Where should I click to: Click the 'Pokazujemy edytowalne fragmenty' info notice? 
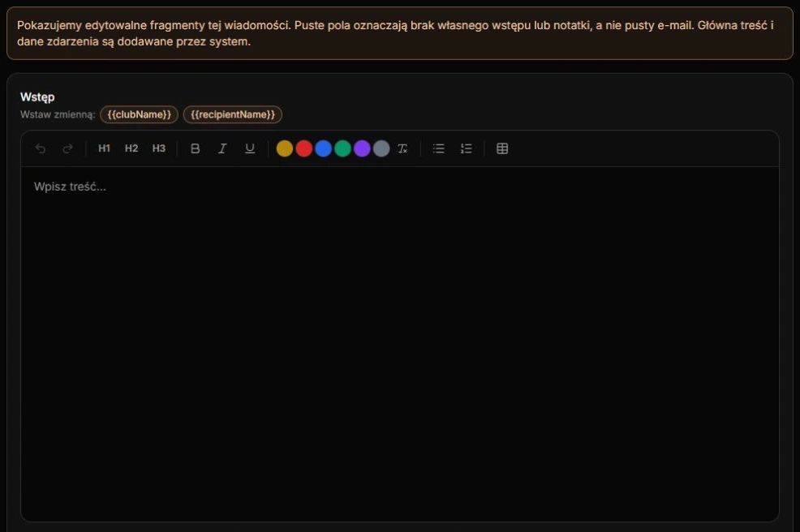click(x=399, y=33)
